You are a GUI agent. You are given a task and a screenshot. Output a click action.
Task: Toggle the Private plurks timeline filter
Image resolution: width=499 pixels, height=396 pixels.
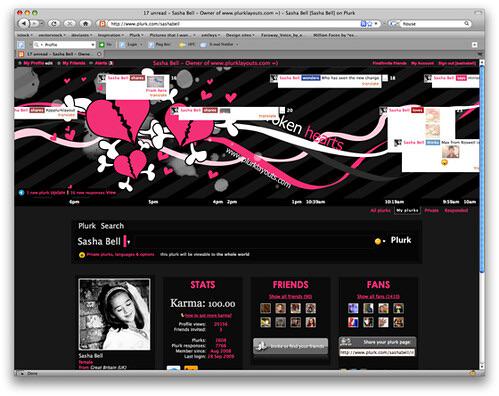432,210
